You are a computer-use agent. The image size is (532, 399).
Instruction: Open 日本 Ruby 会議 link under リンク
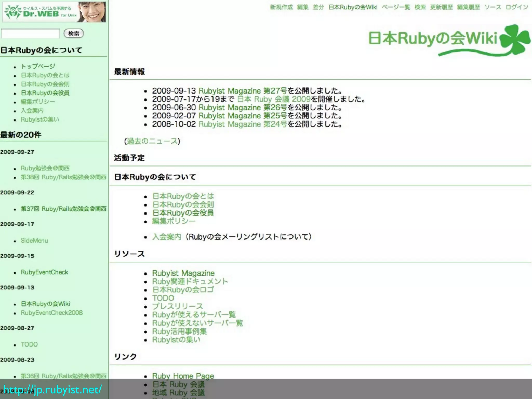[x=178, y=384]
